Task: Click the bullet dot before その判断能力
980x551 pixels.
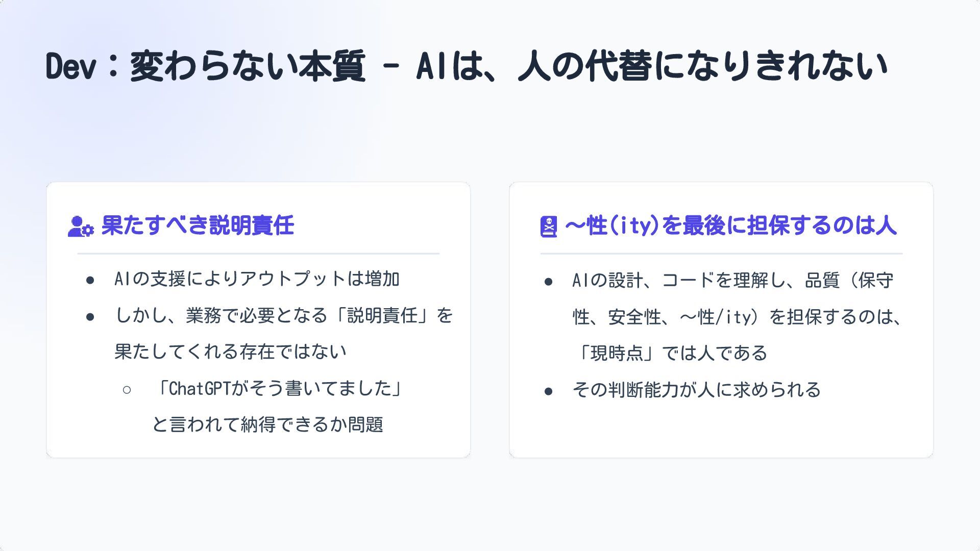Action: tap(549, 391)
